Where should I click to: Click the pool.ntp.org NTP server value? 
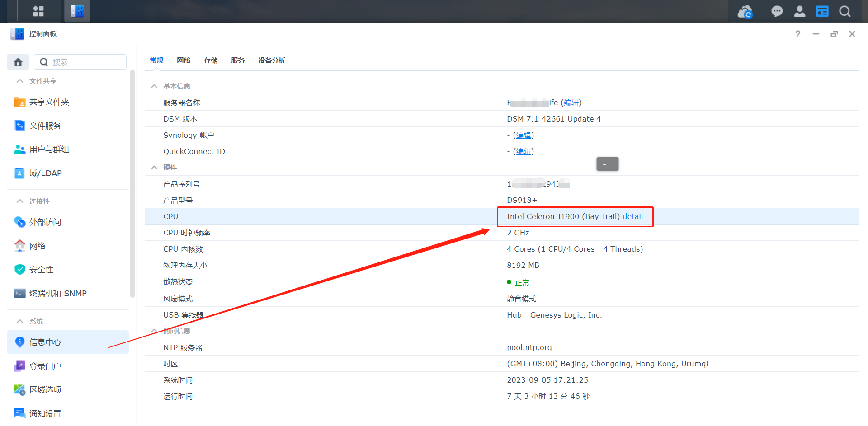pyautogui.click(x=529, y=347)
